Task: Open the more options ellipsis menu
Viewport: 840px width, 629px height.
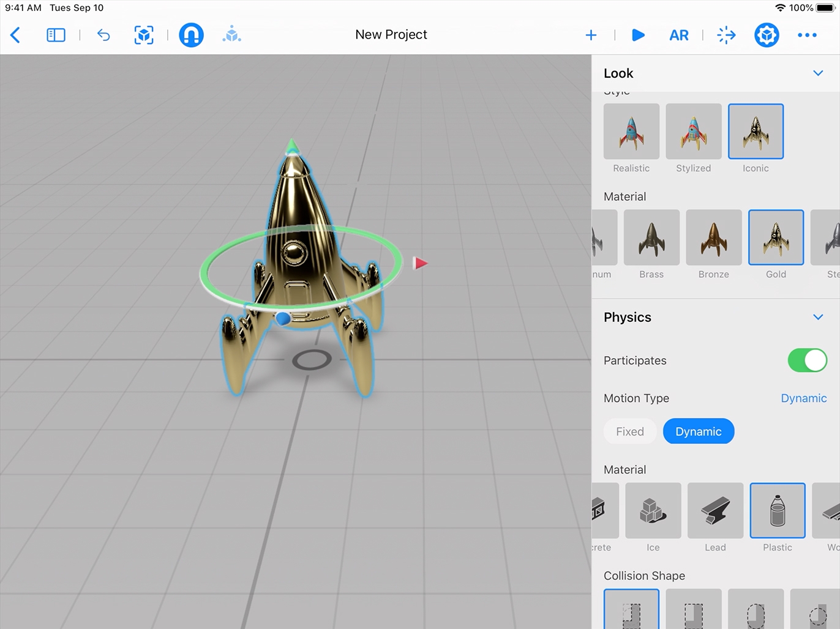Action: (807, 35)
